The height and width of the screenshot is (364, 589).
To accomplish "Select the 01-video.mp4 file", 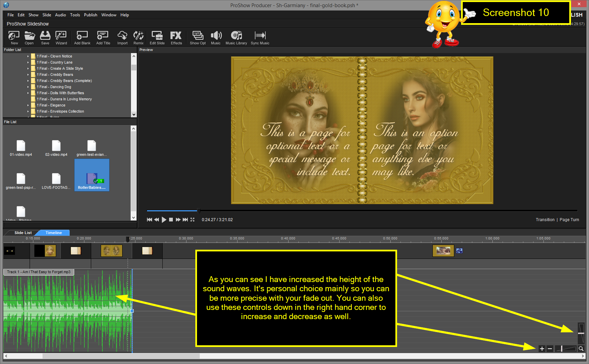I will (21, 148).
